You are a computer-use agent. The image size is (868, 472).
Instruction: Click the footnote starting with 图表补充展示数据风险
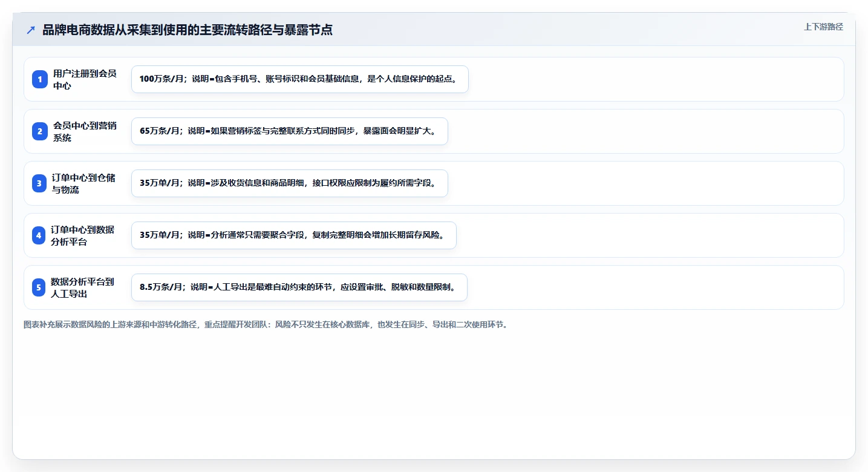(267, 325)
